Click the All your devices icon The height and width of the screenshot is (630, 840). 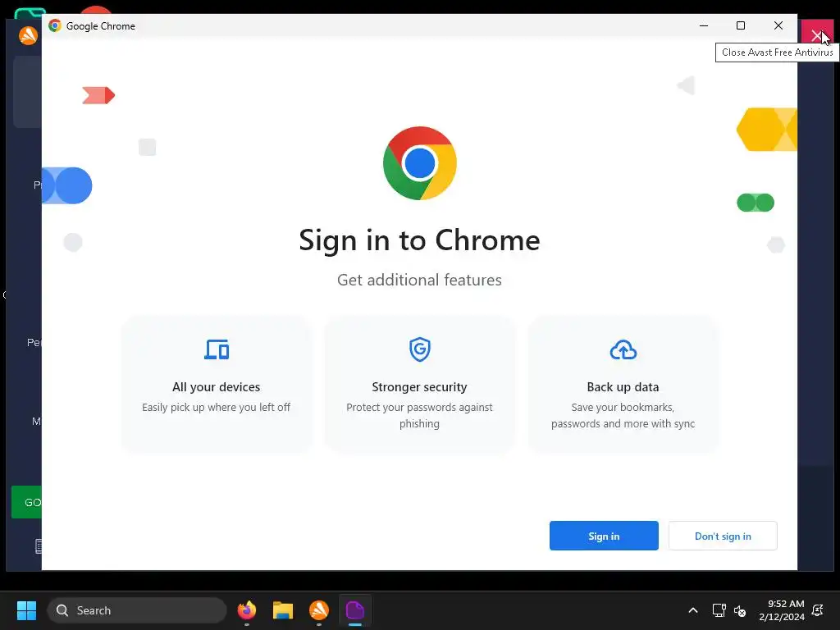217,349
